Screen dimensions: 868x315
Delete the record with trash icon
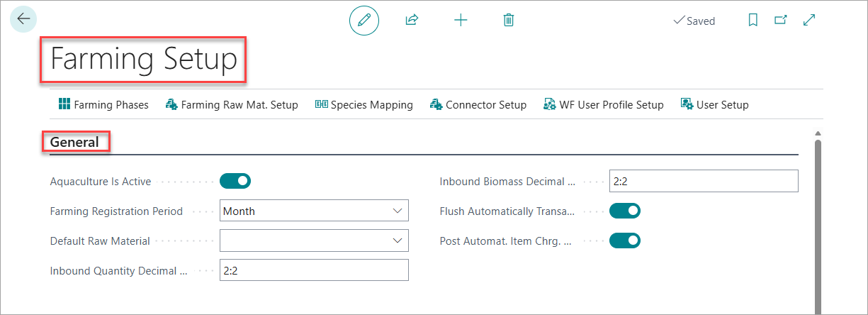click(508, 21)
